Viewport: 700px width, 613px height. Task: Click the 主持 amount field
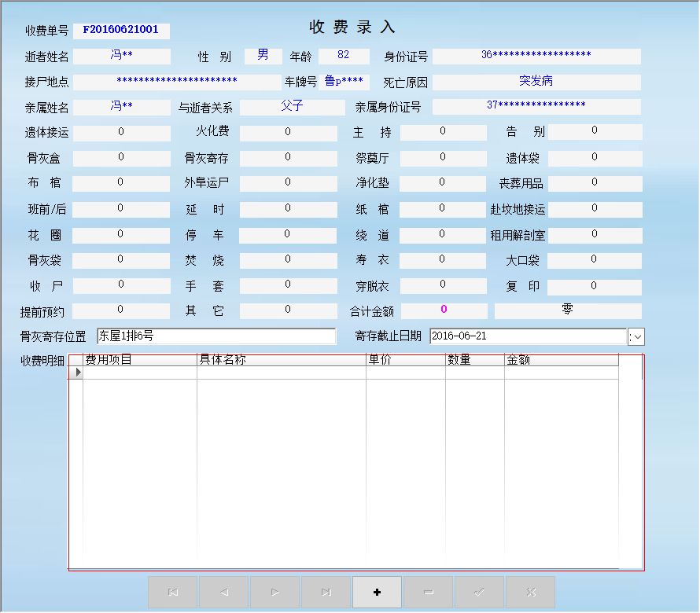pos(444,132)
